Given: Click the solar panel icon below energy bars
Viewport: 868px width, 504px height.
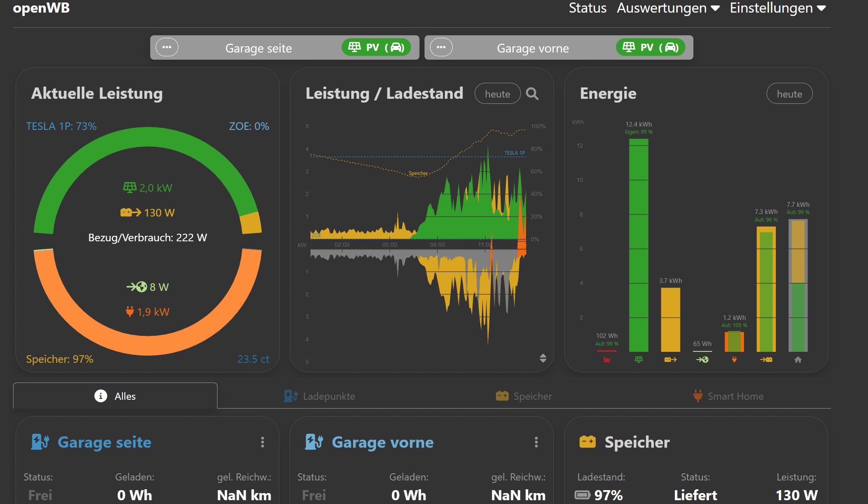Looking at the screenshot, I should point(639,360).
